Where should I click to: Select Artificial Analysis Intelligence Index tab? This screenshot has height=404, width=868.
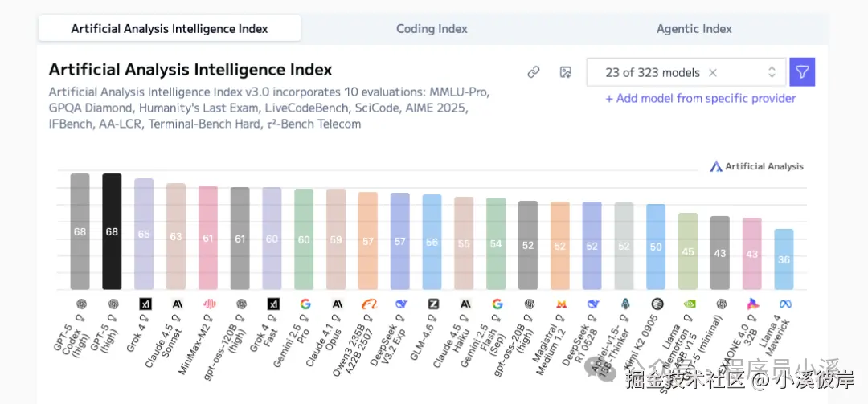[170, 28]
